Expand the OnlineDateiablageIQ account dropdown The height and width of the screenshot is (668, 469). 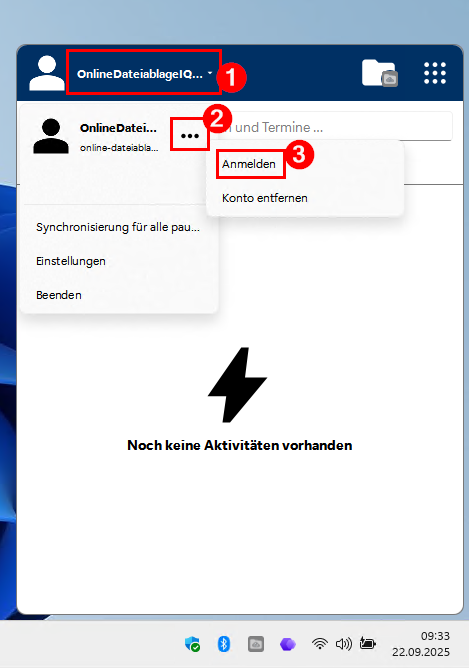144,73
